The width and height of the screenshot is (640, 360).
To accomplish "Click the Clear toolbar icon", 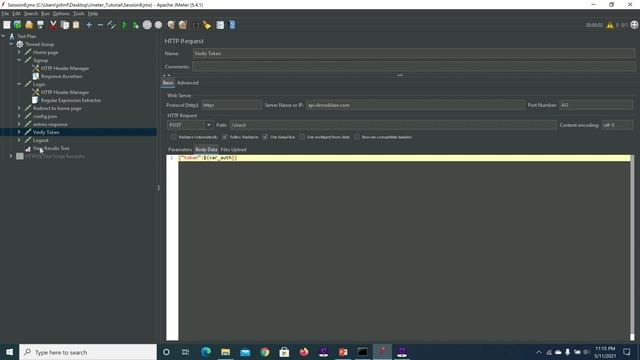I will tap(171, 25).
